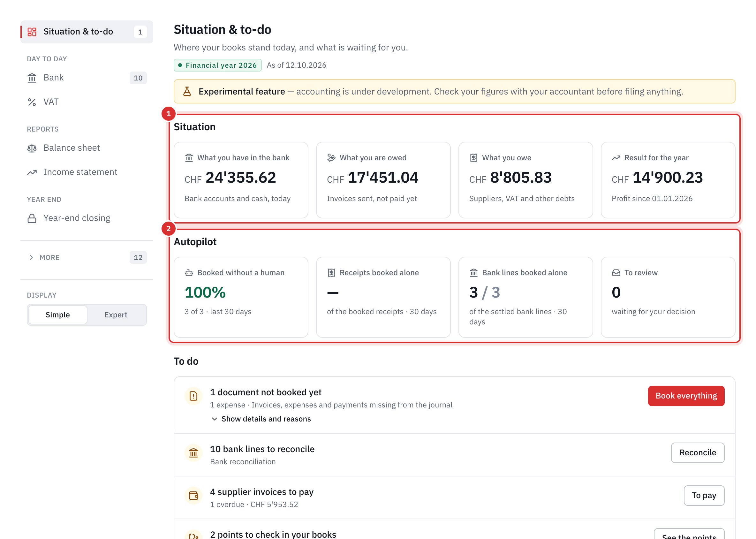The width and height of the screenshot is (756, 539).
Task: Open the VAT page
Action: point(87,102)
